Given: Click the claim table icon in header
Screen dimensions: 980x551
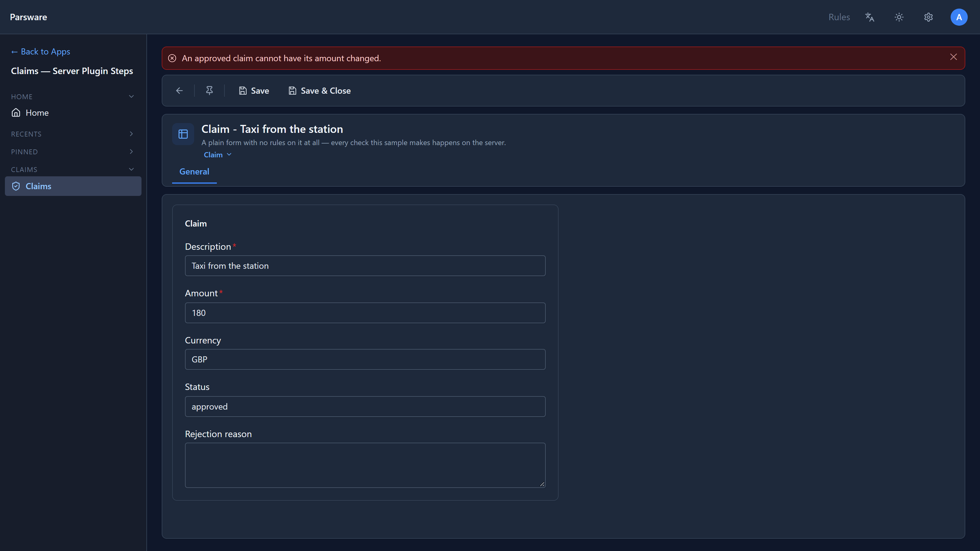Looking at the screenshot, I should [x=183, y=134].
